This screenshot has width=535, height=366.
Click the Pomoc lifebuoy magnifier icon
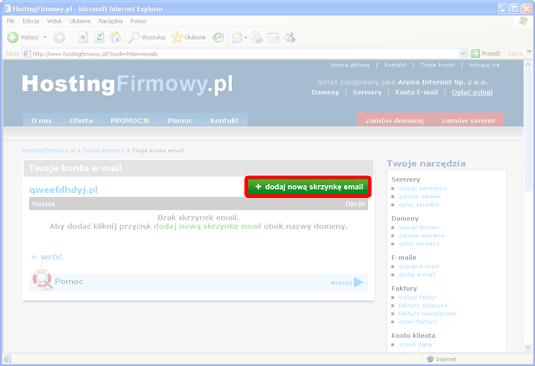42,279
